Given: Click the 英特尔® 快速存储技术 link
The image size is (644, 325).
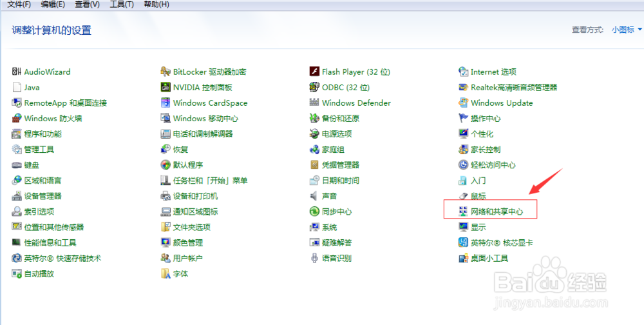Looking at the screenshot, I should point(62,259).
